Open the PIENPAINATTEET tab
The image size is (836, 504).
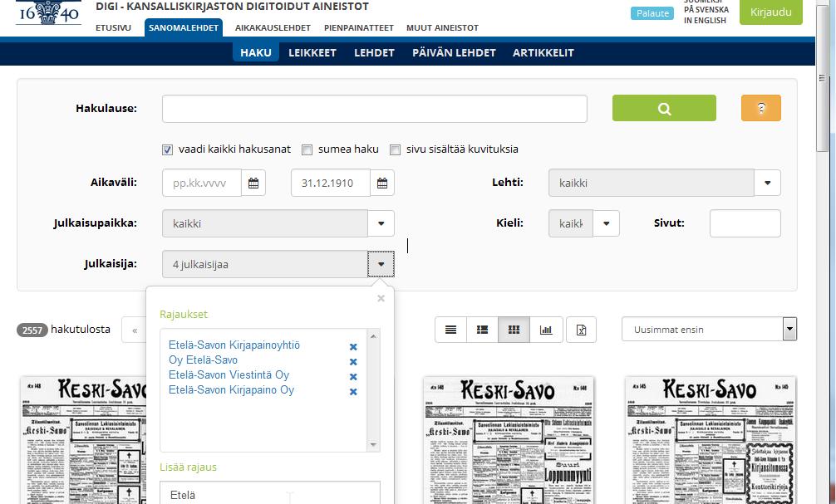[359, 27]
